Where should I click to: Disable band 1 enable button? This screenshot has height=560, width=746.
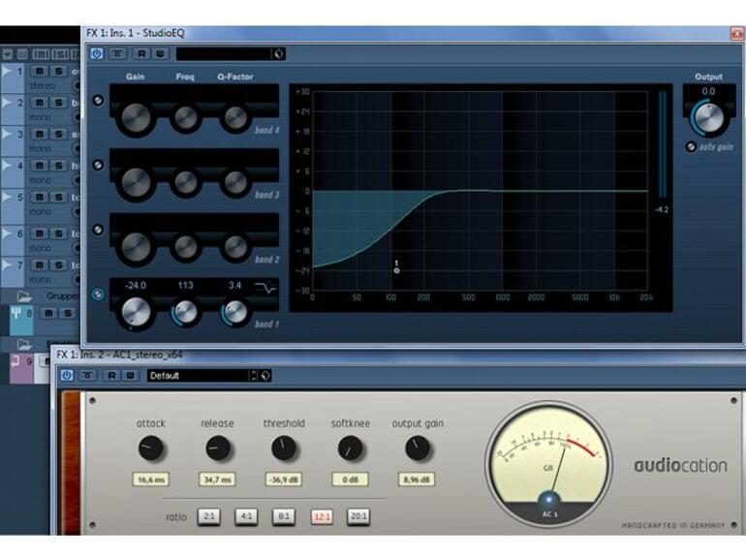(x=98, y=295)
